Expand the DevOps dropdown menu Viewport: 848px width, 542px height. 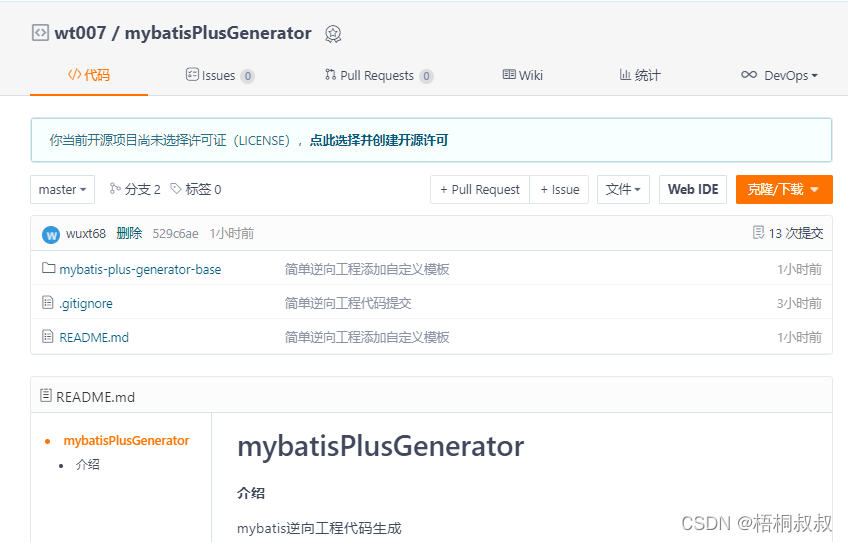[779, 75]
